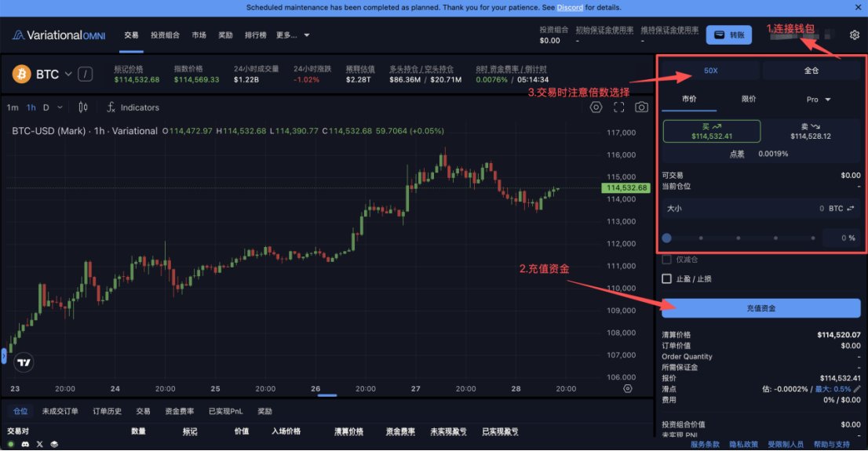Open the Discord link in the banner
Screen dimensions: 868x451
click(x=570, y=7)
